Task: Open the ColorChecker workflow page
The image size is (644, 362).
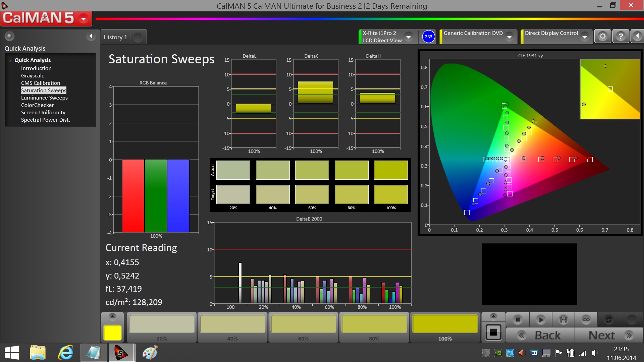Action: tap(37, 105)
